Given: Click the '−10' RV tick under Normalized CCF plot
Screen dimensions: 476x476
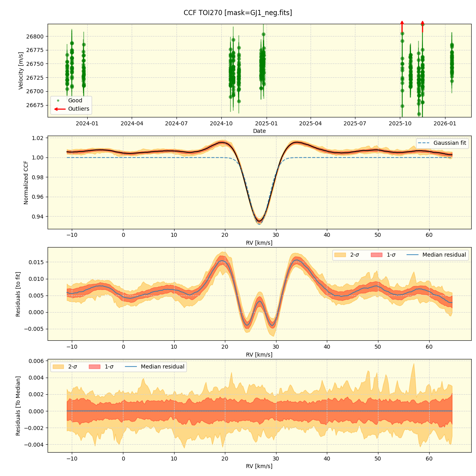Looking at the screenshot, I should (72, 235).
